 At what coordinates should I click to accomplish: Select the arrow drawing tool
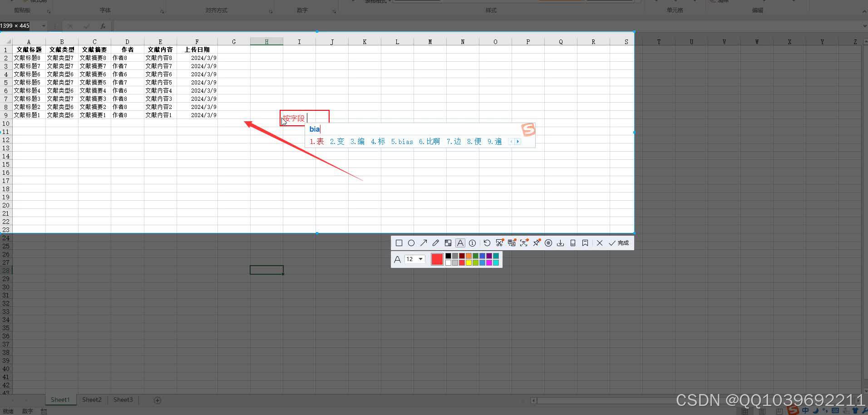423,243
